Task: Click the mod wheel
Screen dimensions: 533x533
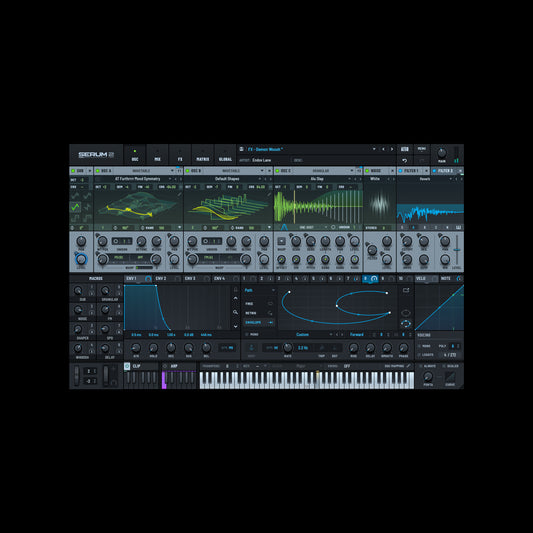Action: click(x=106, y=376)
